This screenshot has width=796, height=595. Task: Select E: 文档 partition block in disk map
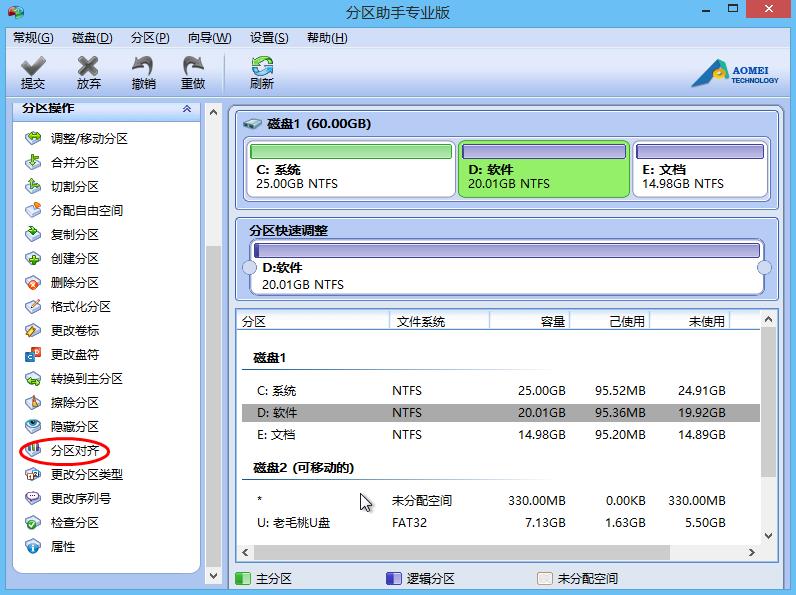(x=700, y=169)
